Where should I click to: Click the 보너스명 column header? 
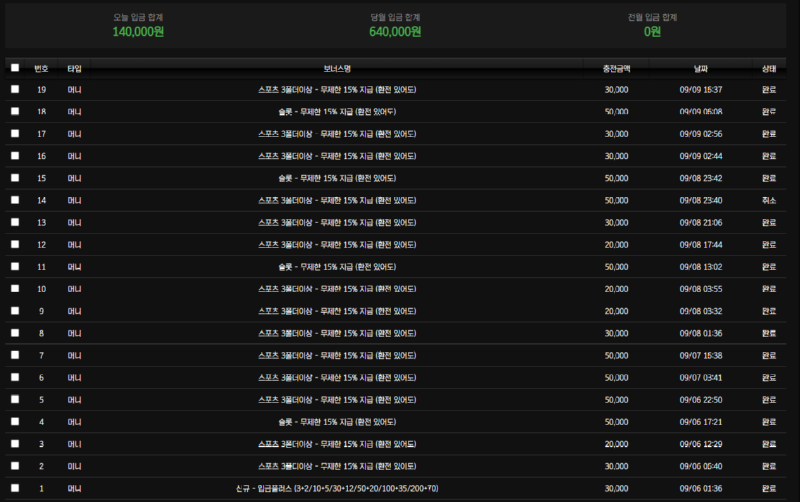(x=337, y=68)
